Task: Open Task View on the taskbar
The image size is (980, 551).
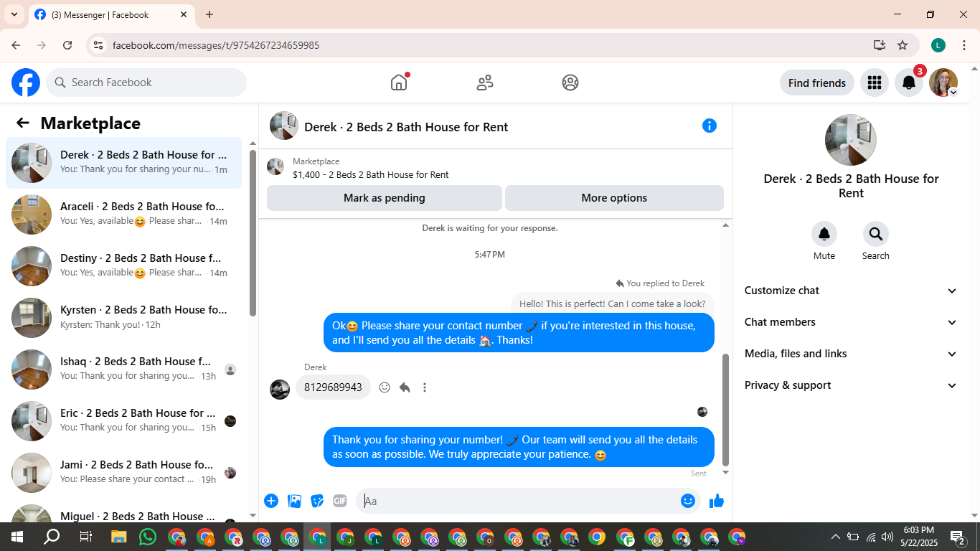Action: [85, 537]
